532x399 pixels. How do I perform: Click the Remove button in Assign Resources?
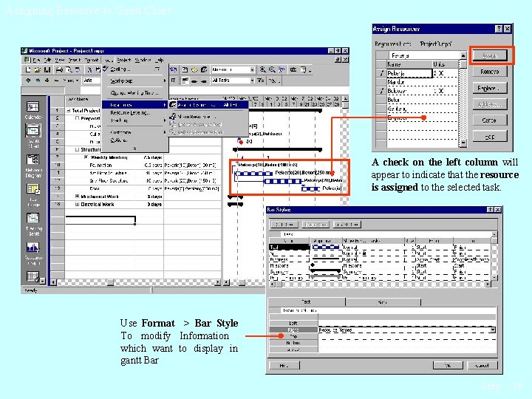[490, 72]
